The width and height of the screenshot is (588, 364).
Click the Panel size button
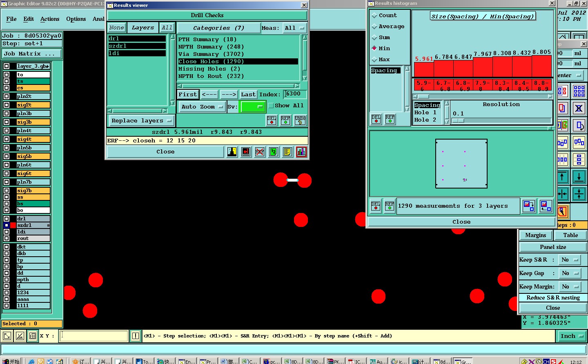[x=553, y=247]
